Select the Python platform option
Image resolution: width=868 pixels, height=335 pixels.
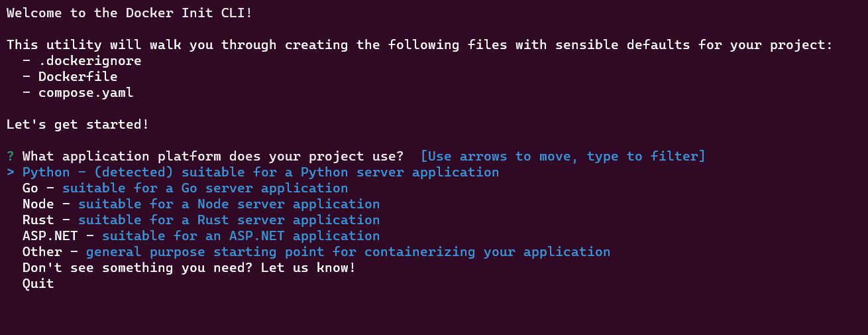(x=46, y=172)
